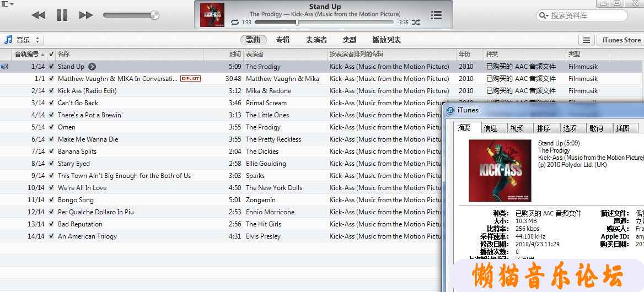
Task: Uncheck the Can't Go Back checkbox
Action: (x=51, y=103)
